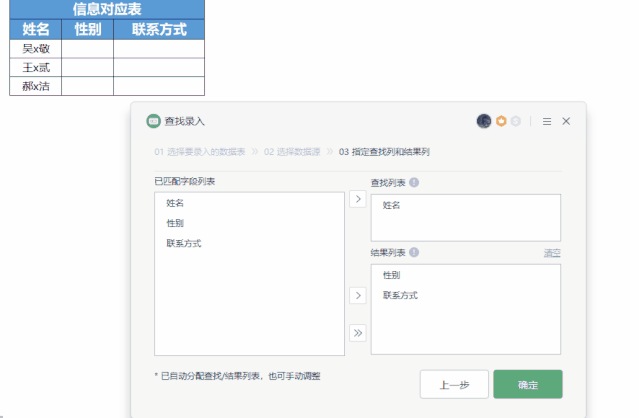The width and height of the screenshot is (639, 418).
Task: Select empty 联系方式 cell for 王x贰
Action: (x=159, y=68)
